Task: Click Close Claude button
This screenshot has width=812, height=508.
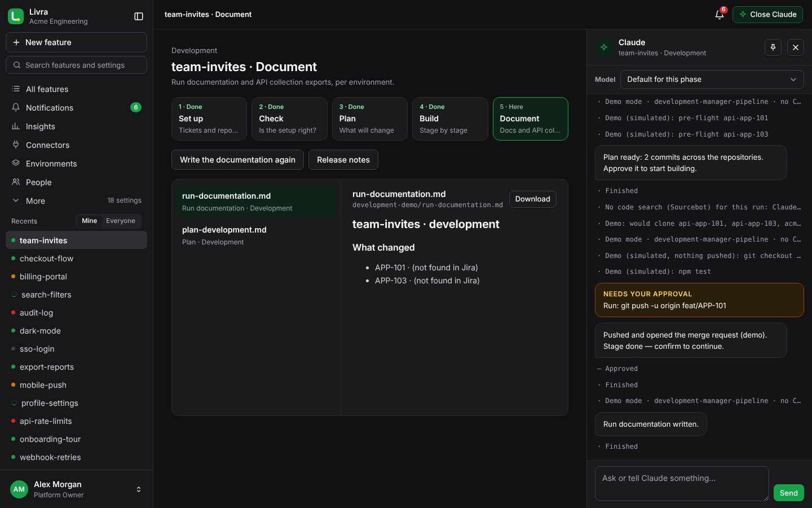Action: [x=767, y=15]
